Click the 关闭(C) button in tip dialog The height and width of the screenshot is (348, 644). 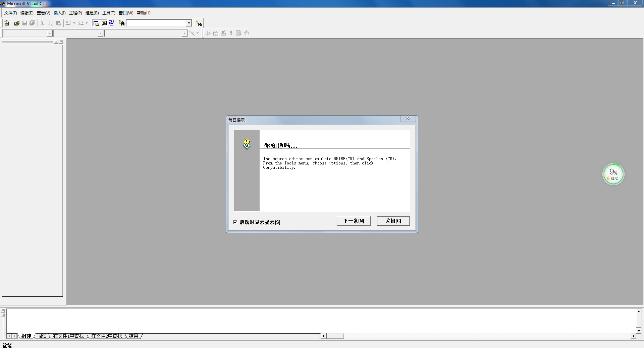[393, 221]
